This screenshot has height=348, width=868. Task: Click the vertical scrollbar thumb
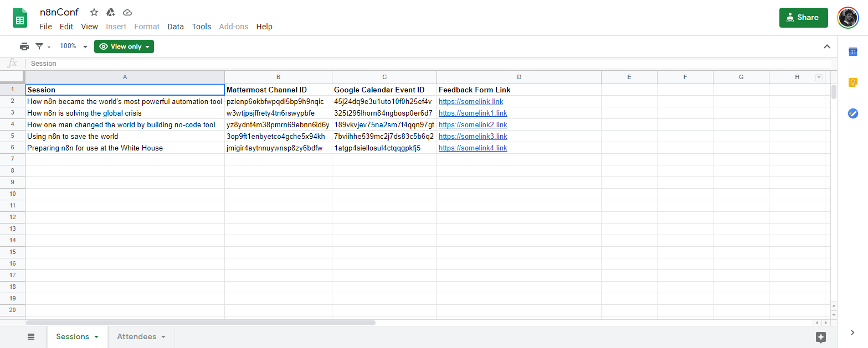834,92
